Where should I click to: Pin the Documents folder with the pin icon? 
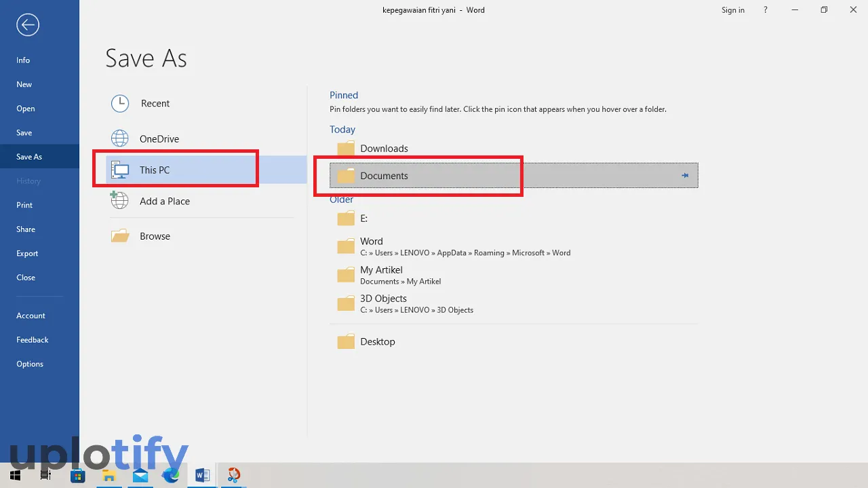pos(685,176)
